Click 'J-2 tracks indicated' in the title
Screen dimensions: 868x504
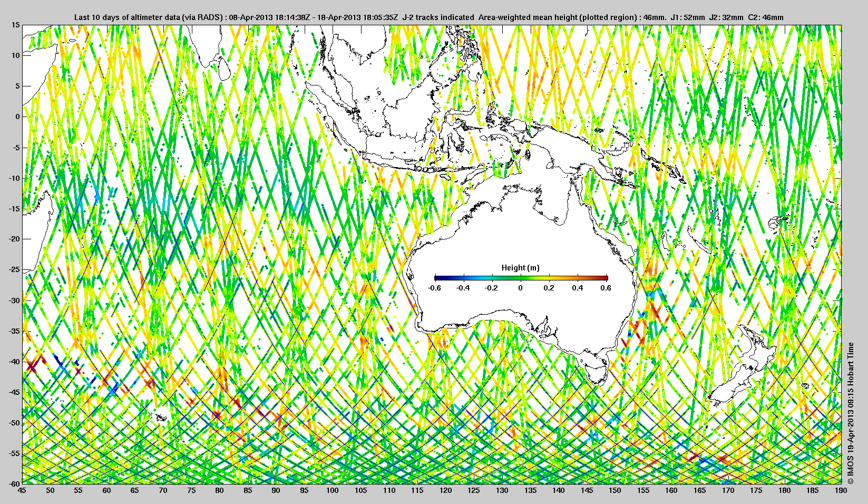pyautogui.click(x=438, y=17)
